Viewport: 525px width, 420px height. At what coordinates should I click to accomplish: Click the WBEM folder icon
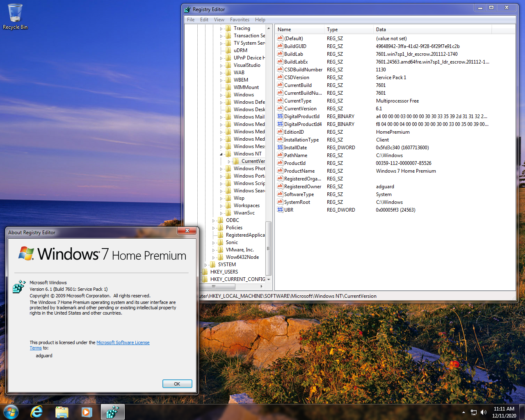228,80
